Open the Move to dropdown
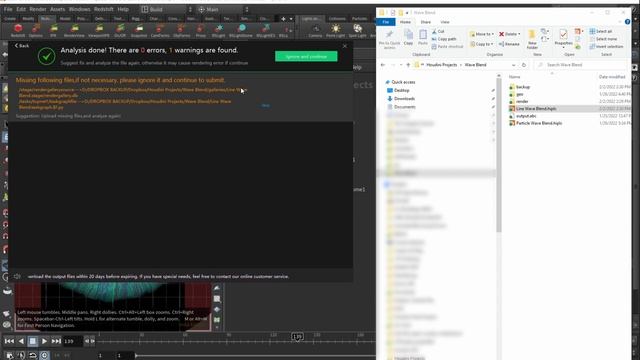640x360 pixels. (x=482, y=34)
